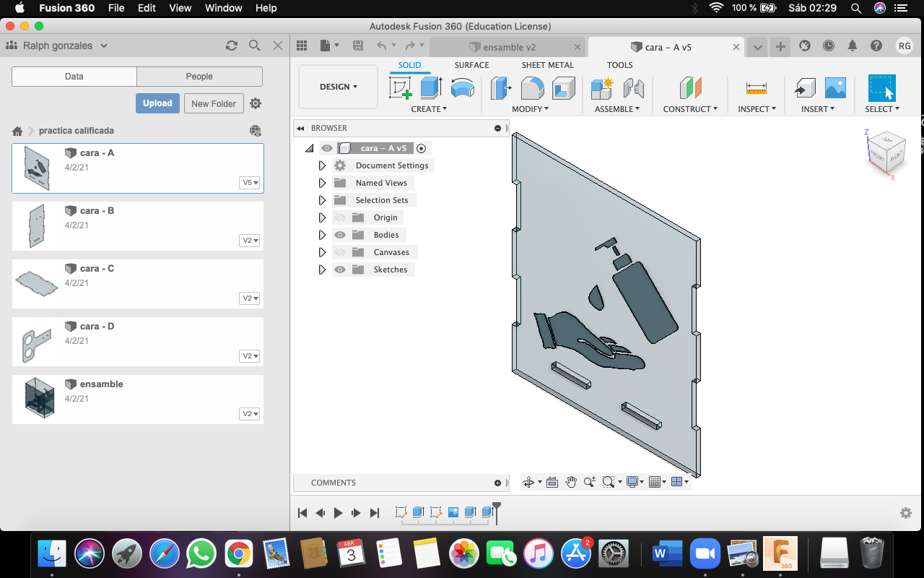Click the Create Sketch tool icon
The height and width of the screenshot is (578, 924).
pyautogui.click(x=400, y=88)
